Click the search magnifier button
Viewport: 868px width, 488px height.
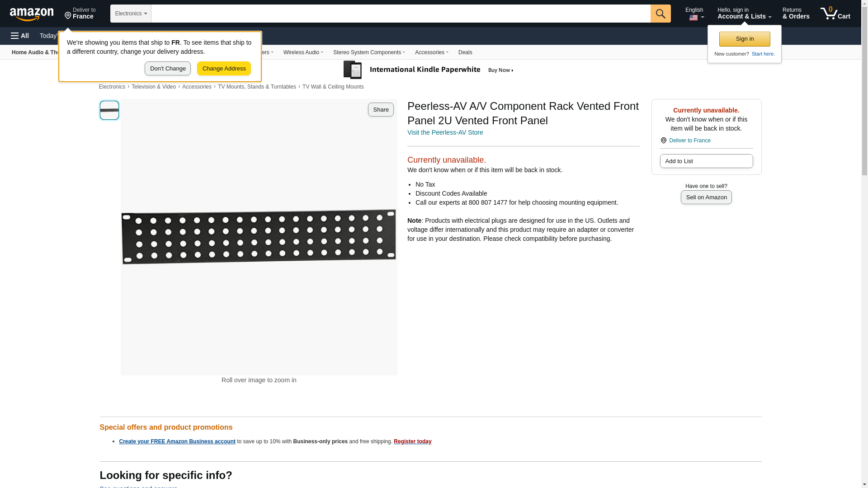click(660, 14)
